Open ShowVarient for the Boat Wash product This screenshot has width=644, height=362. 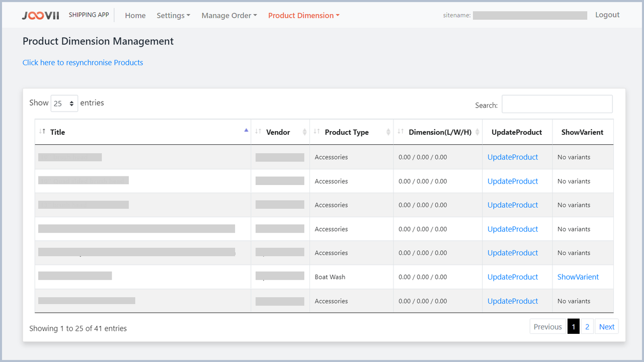(578, 277)
